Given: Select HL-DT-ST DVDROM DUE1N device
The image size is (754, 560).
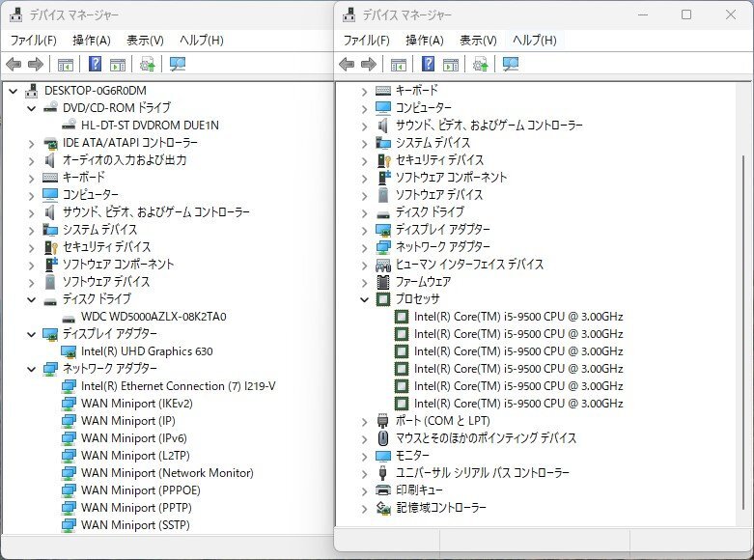Looking at the screenshot, I should click(150, 126).
